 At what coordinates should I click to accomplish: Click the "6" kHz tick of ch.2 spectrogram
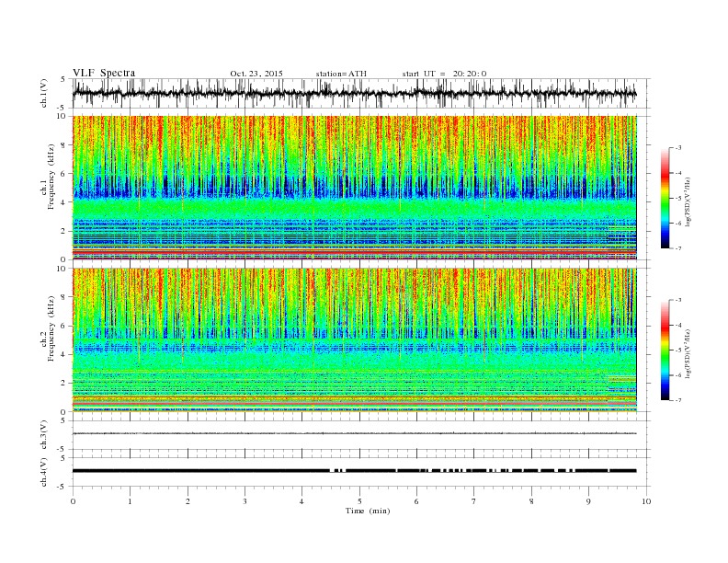64,326
